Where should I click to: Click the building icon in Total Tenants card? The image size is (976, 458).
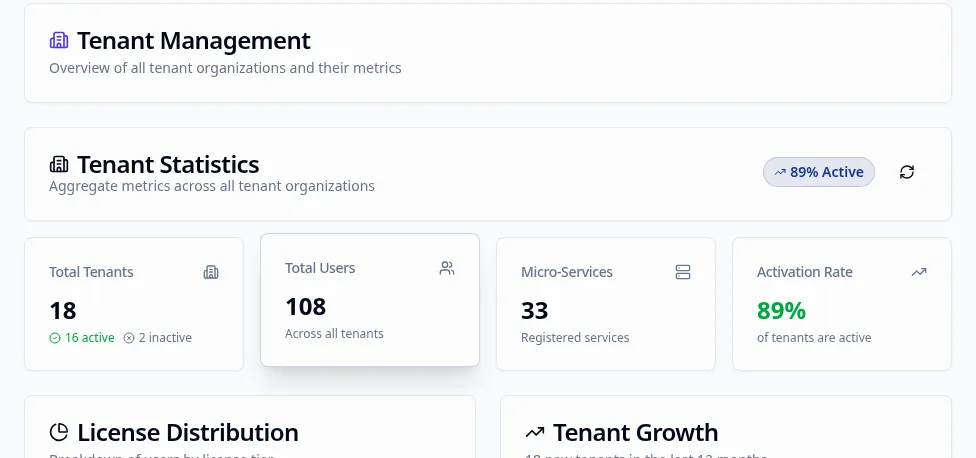[x=211, y=272]
